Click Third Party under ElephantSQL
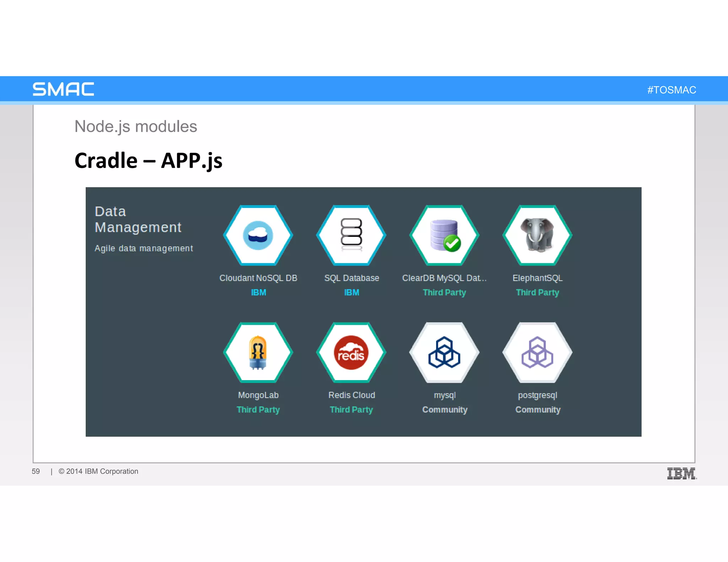The image size is (728, 562). tap(537, 293)
